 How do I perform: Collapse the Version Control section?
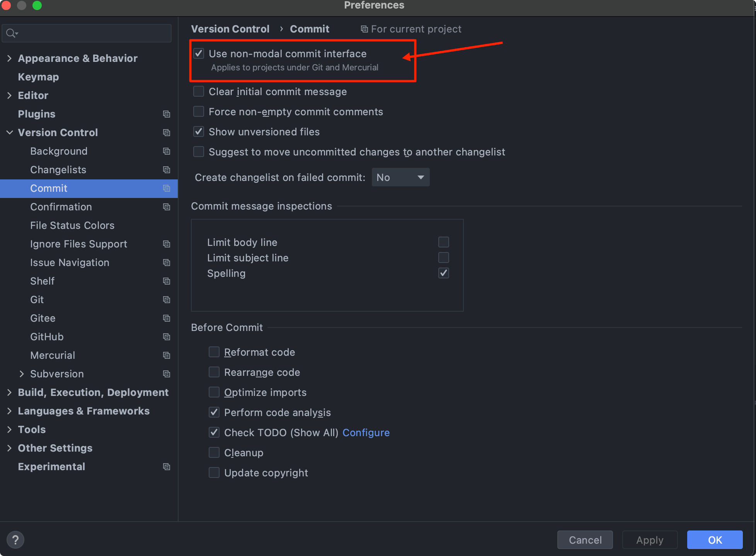click(10, 133)
